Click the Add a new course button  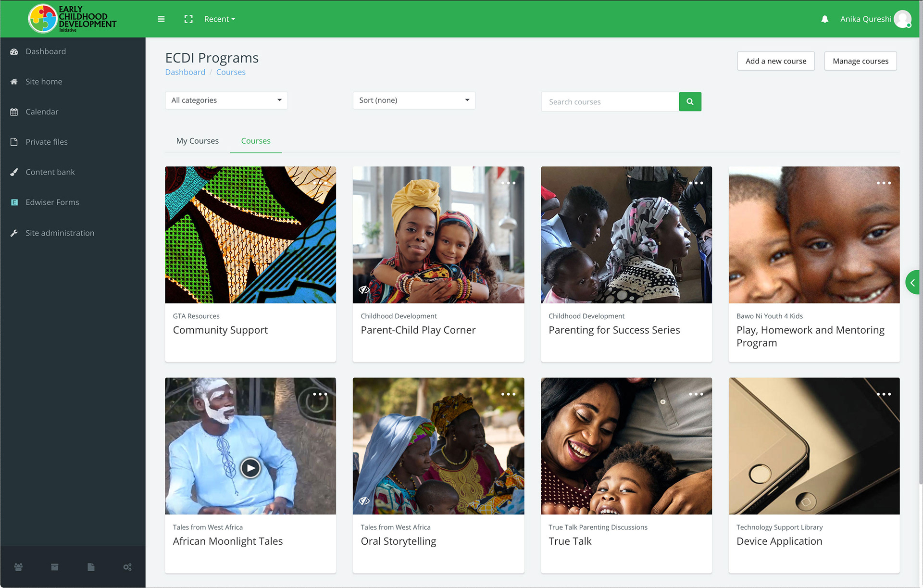tap(776, 61)
